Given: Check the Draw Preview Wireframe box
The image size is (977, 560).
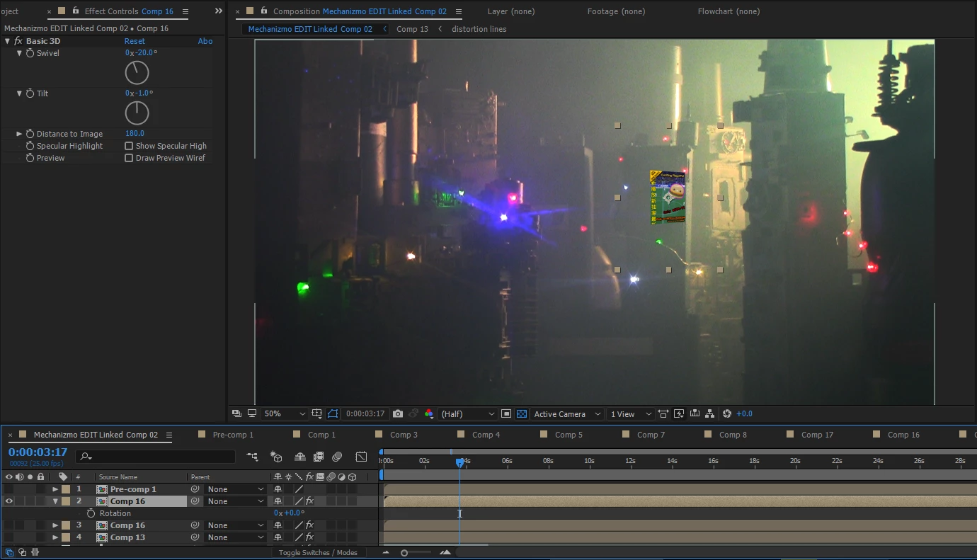Looking at the screenshot, I should [x=129, y=158].
